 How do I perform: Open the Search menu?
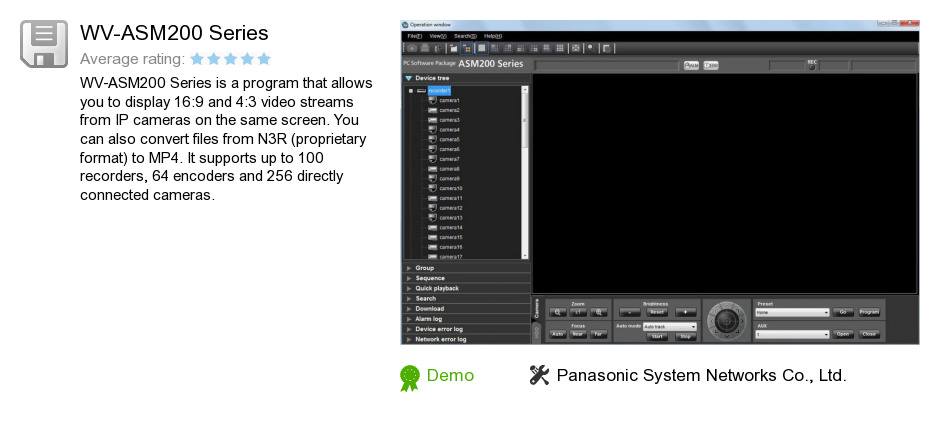465,36
